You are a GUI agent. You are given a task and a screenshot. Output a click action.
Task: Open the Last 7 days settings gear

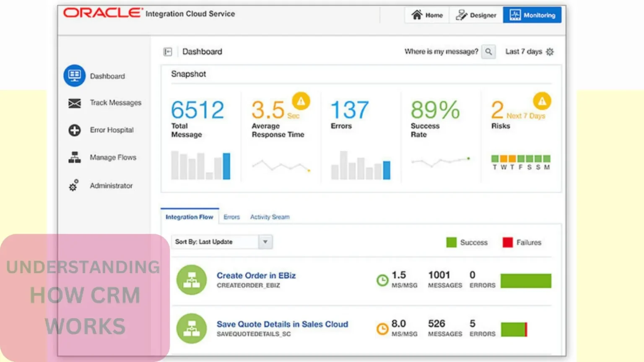tap(550, 52)
